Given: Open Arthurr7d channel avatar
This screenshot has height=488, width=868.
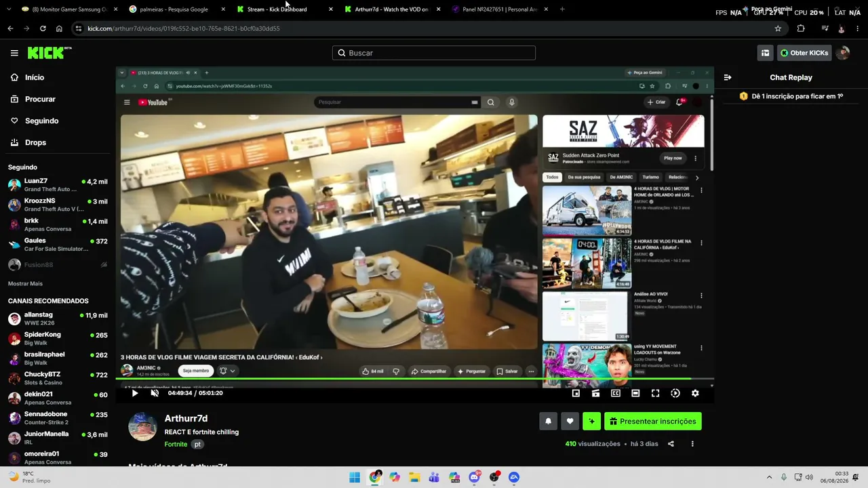Looking at the screenshot, I should (142, 427).
